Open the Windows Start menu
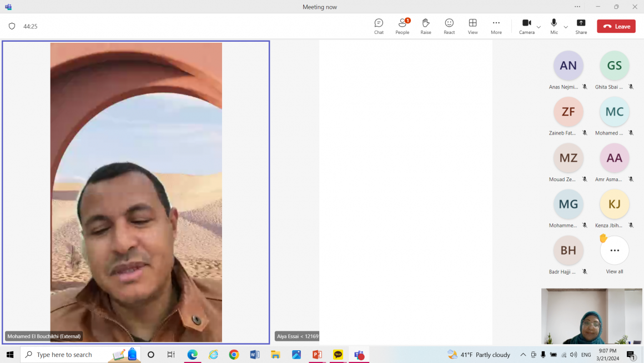644x363 pixels. coord(10,354)
